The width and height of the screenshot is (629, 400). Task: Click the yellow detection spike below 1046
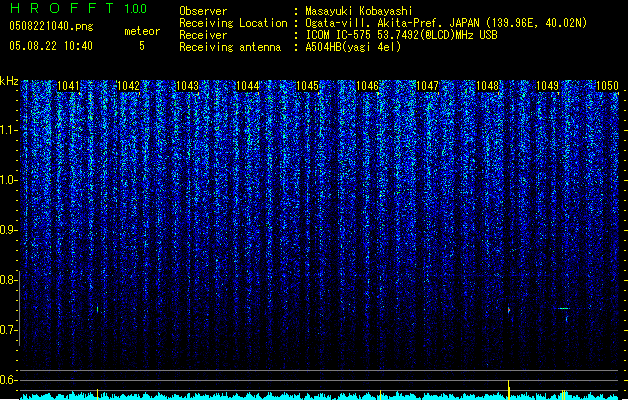point(380,395)
